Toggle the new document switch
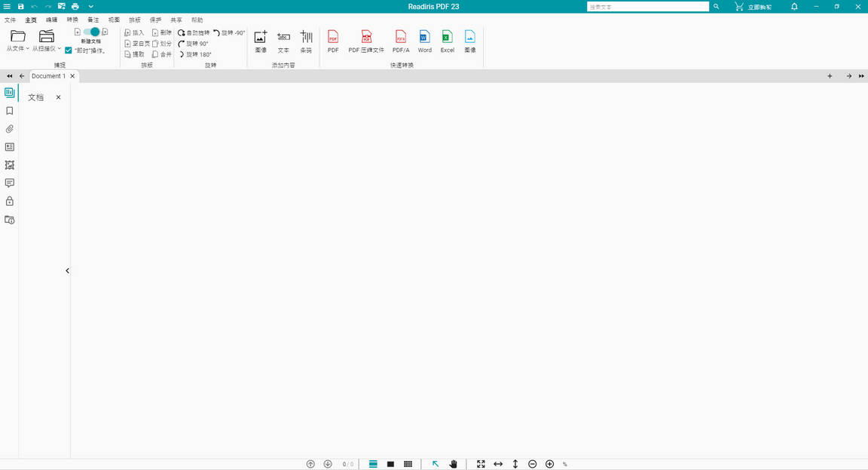Screen dimensions: 868x470 (91, 32)
